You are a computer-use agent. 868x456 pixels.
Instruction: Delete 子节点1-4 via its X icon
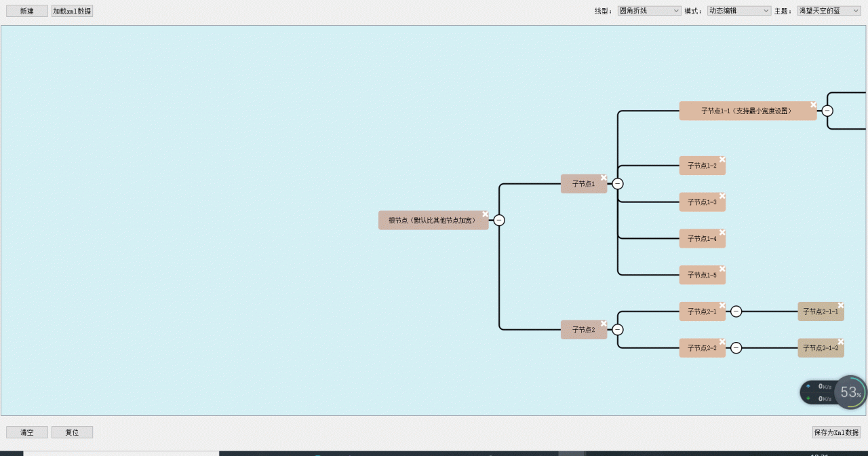(722, 233)
